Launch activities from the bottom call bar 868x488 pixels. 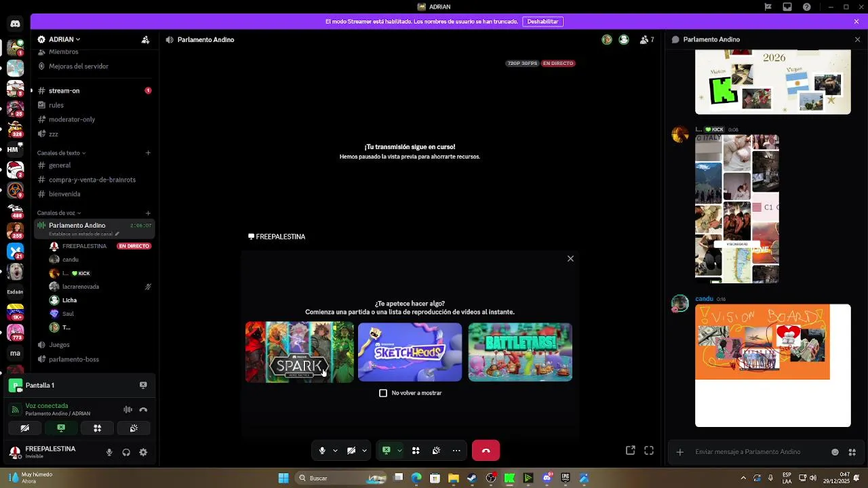coord(416,450)
